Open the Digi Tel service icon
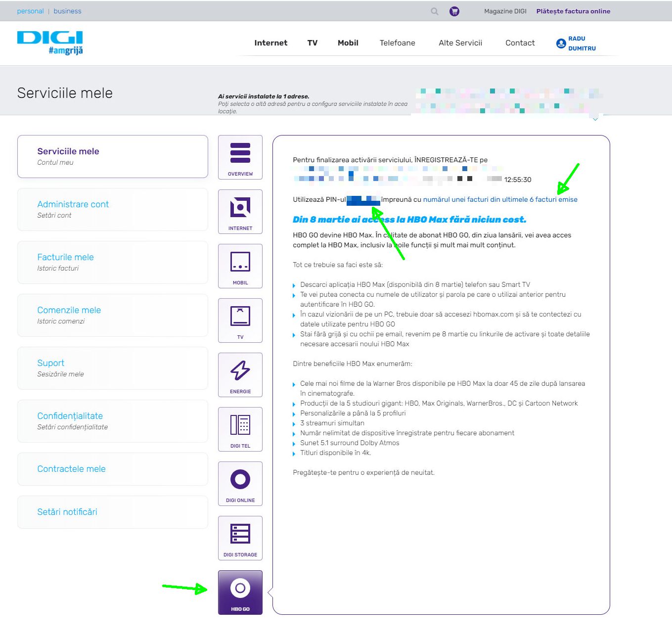This screenshot has height=641, width=672. coord(240,429)
